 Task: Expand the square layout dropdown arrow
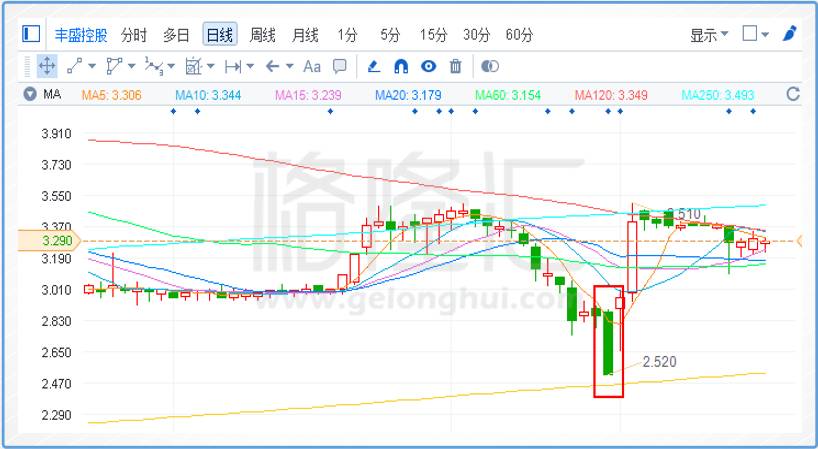[765, 35]
